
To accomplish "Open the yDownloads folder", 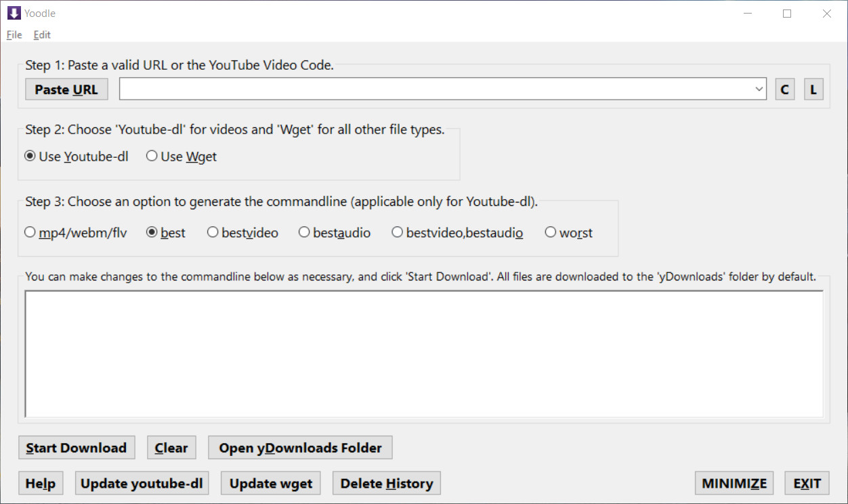I will tap(300, 448).
